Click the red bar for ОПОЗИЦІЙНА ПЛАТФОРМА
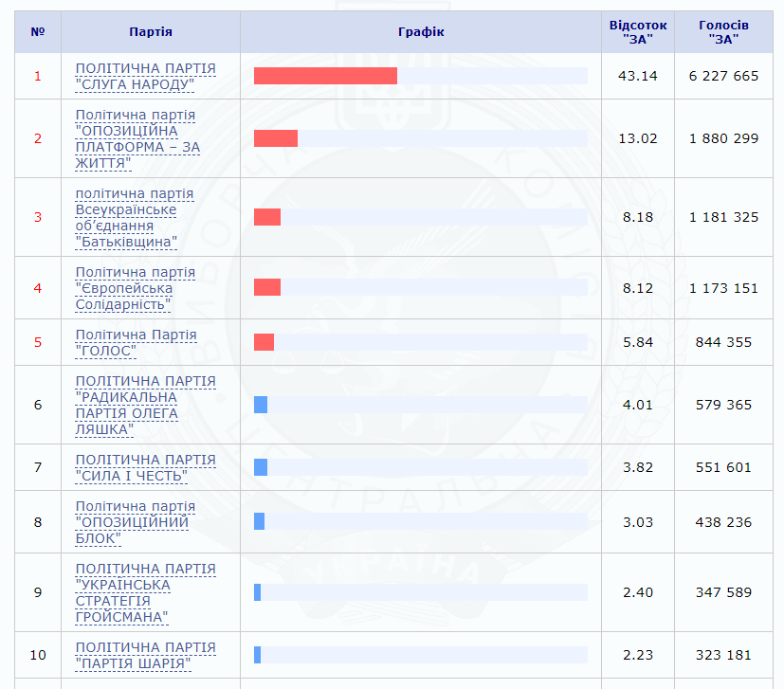Viewport: 784px width, 689px height. pos(276,138)
